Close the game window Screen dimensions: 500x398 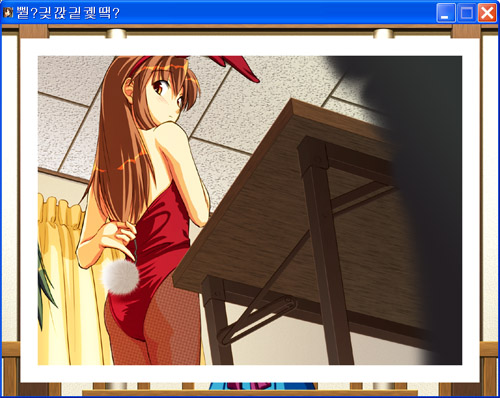pos(487,13)
